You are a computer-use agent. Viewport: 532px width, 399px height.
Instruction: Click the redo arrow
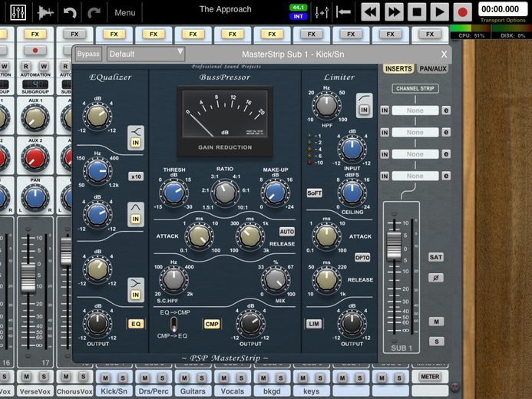click(x=94, y=12)
